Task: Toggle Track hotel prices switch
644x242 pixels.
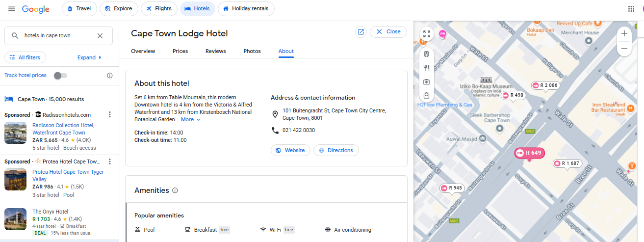Action: tap(60, 76)
